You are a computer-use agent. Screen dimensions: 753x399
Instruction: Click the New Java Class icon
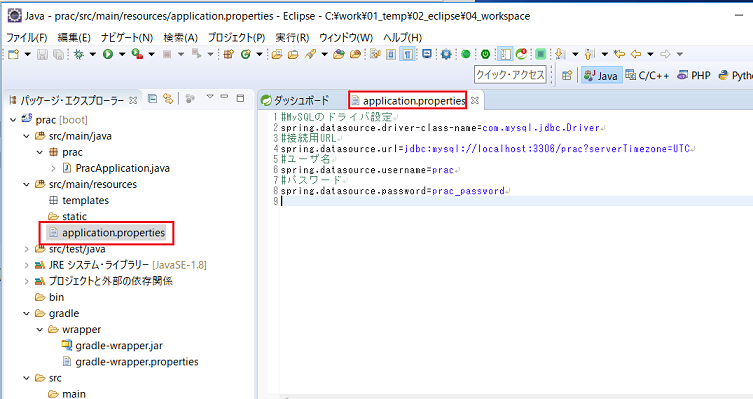coord(246,54)
